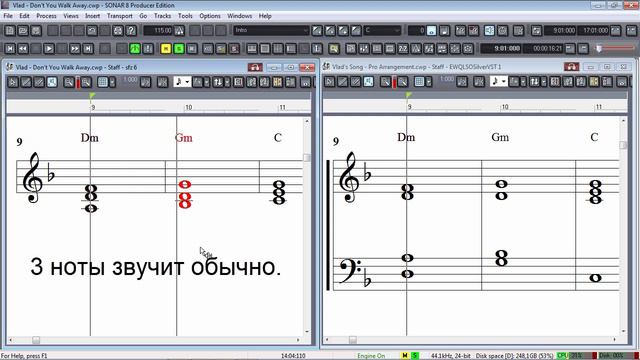The height and width of the screenshot is (360, 640).
Task: Click the green Now-time marker flag in left ruler
Action: pyautogui.click(x=92, y=97)
